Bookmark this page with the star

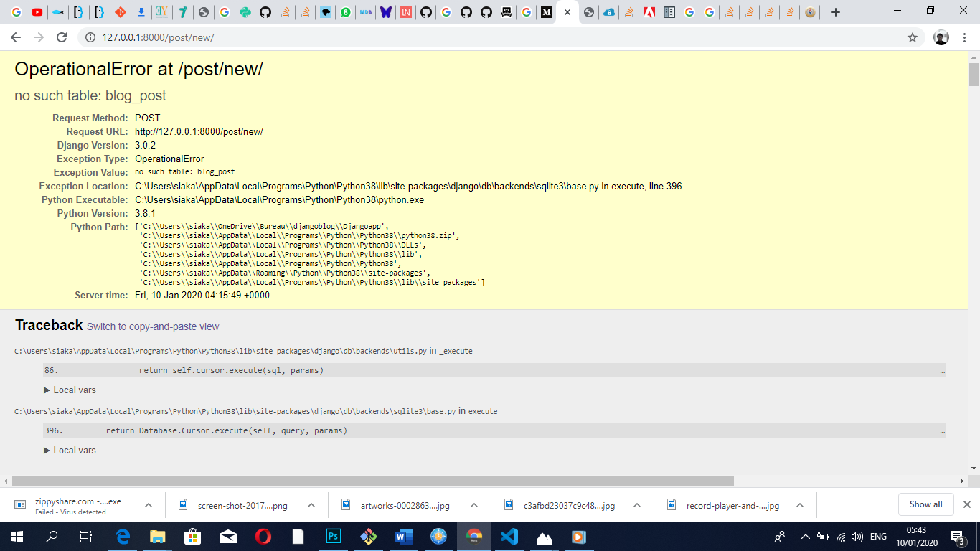click(913, 37)
